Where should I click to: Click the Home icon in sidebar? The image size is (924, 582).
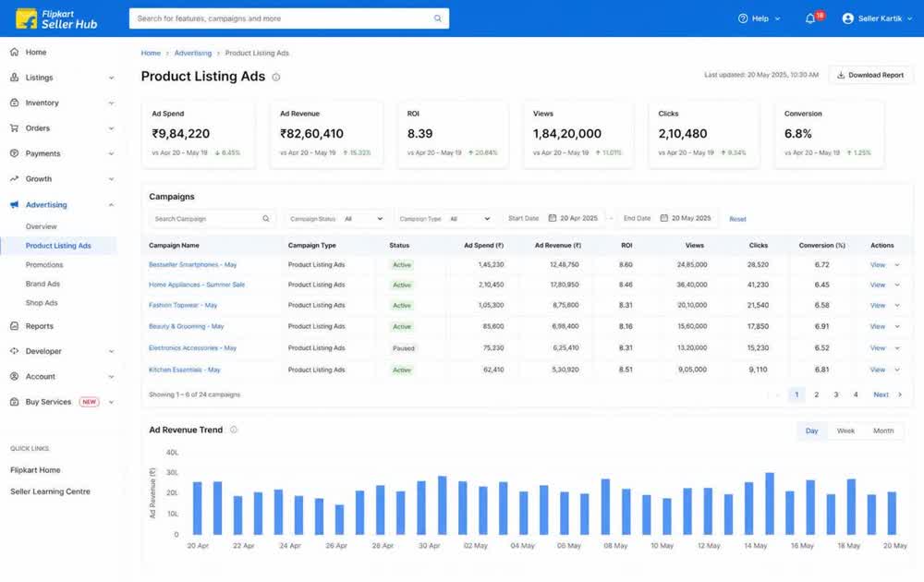click(14, 52)
